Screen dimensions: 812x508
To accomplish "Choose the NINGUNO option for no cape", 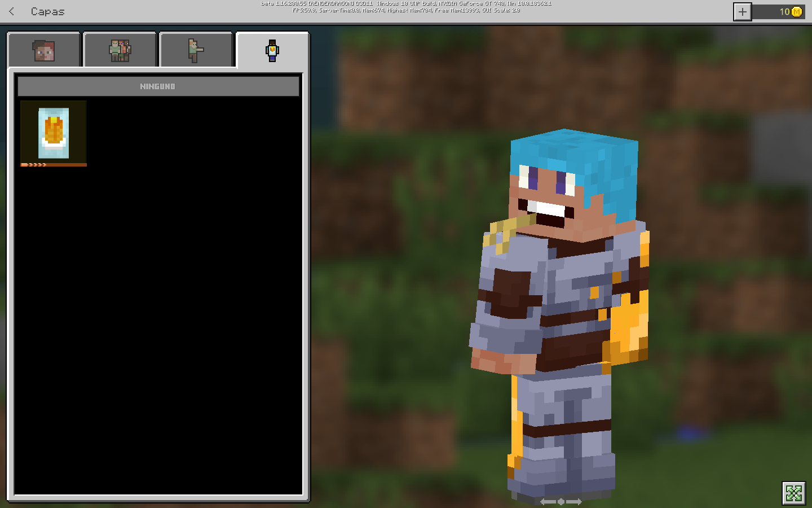I will [158, 86].
